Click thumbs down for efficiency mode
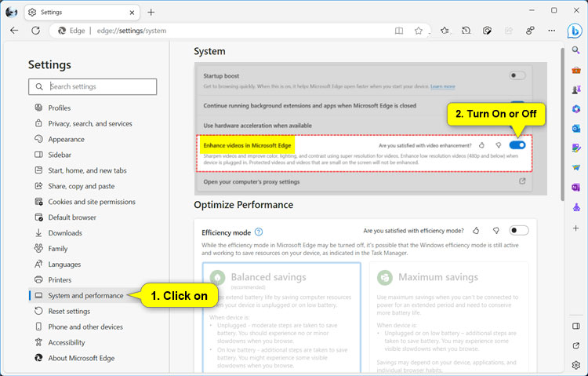This screenshot has height=376, width=588. point(496,231)
